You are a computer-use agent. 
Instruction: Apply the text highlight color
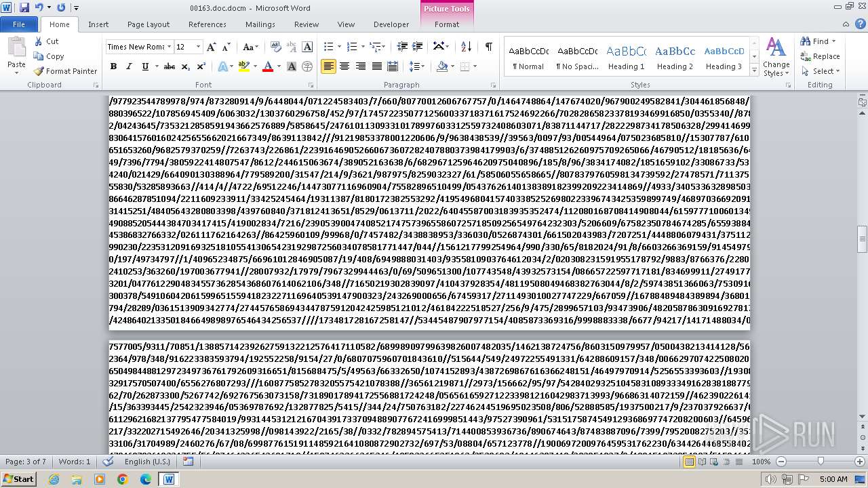click(243, 66)
